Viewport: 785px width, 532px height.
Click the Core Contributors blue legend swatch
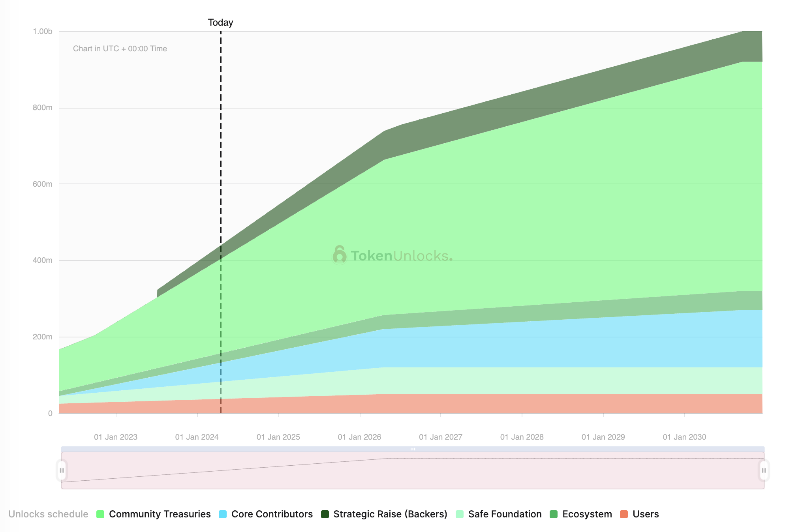coord(223,514)
